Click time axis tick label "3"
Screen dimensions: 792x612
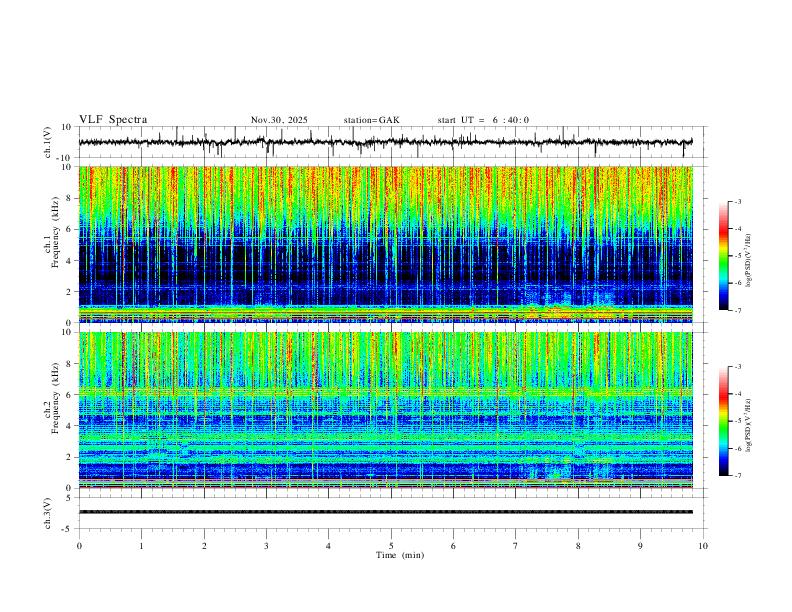[266, 546]
